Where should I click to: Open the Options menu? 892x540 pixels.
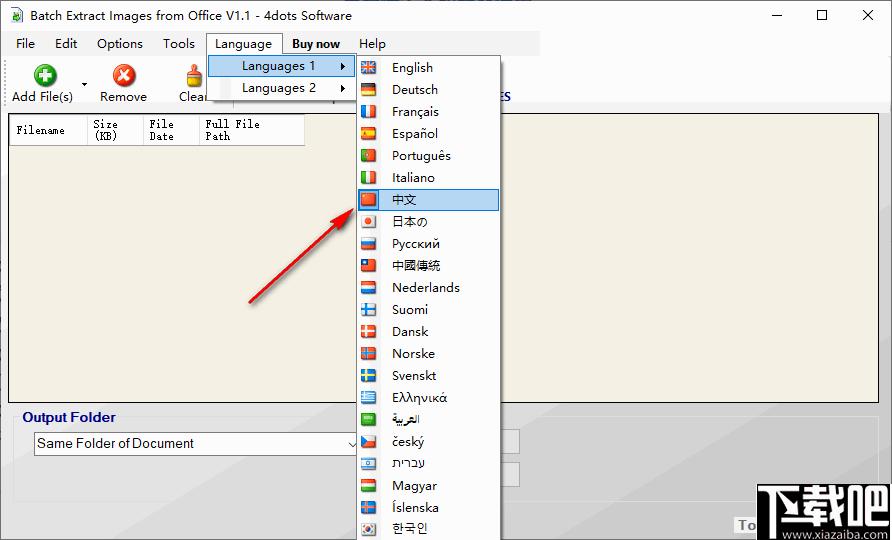pyautogui.click(x=119, y=44)
